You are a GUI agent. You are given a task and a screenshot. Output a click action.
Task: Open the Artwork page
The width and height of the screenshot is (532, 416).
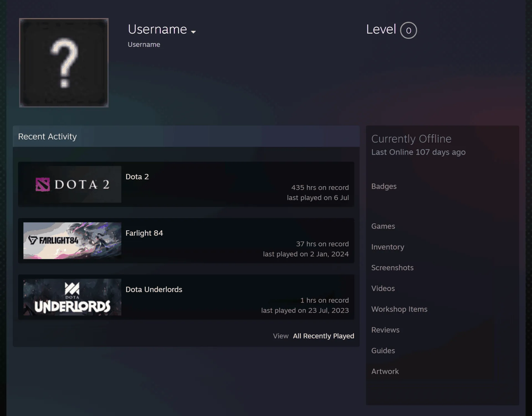click(x=385, y=371)
